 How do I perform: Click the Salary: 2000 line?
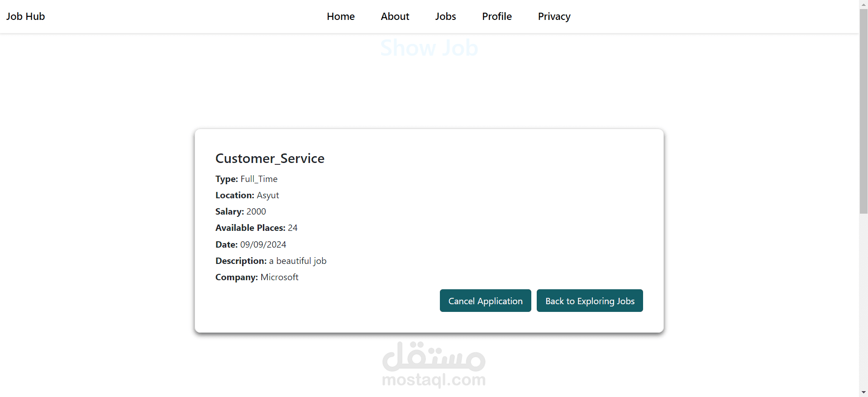point(241,211)
